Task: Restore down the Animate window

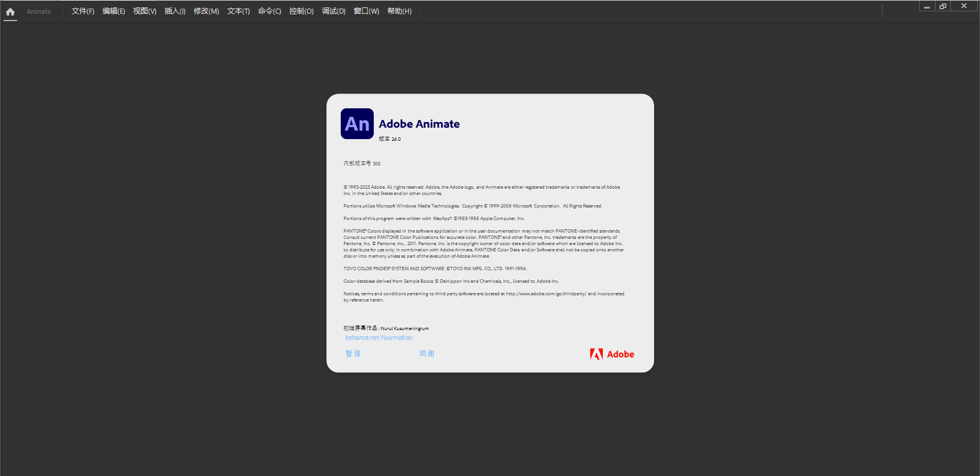Action: [x=943, y=6]
